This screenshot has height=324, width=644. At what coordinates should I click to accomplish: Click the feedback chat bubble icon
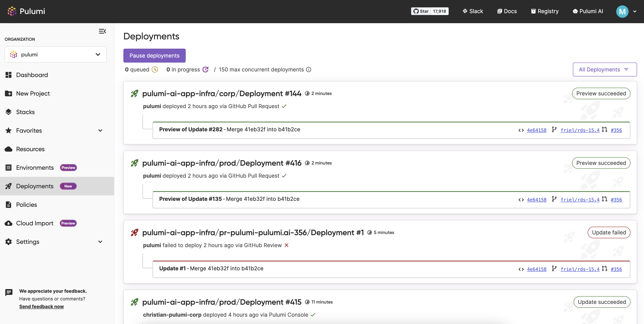9,293
